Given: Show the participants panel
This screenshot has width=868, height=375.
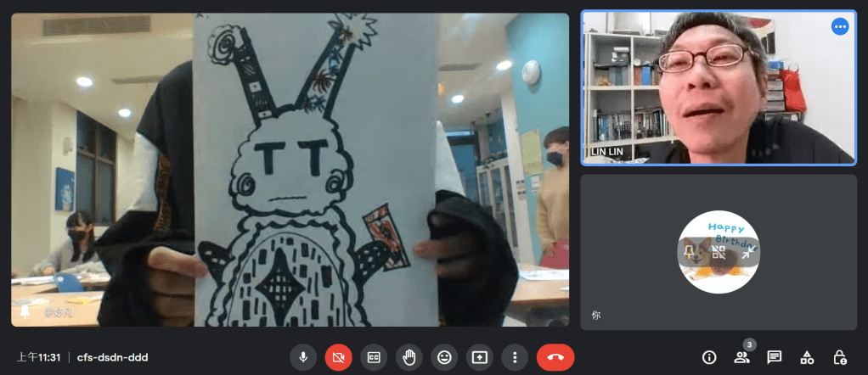Looking at the screenshot, I should coord(741,357).
